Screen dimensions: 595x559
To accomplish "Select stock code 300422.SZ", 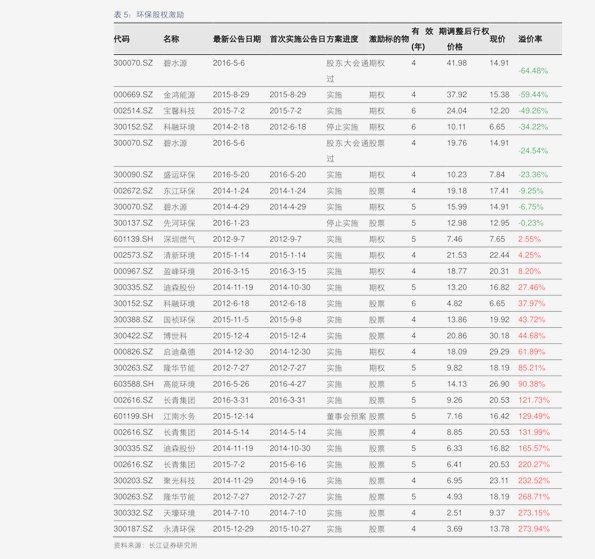I will [133, 336].
